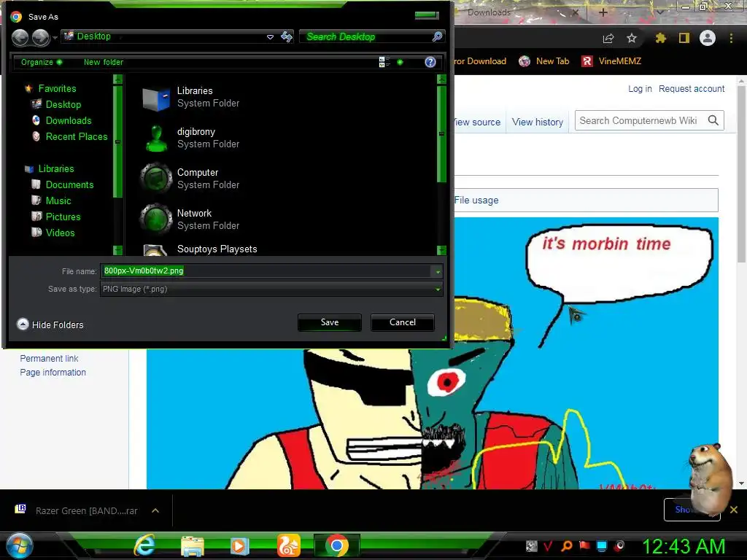Launch Internet Explorer from the taskbar
Viewport: 747px width, 560px height.
(144, 545)
